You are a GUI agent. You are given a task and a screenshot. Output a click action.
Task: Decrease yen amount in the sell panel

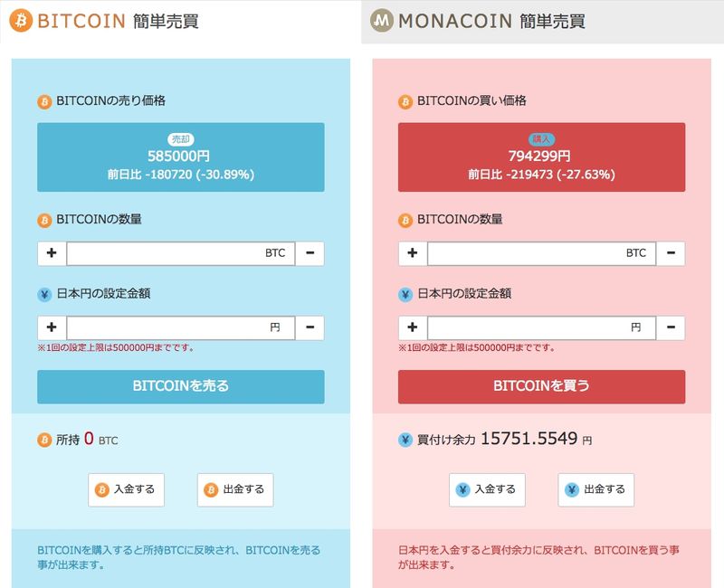click(310, 327)
